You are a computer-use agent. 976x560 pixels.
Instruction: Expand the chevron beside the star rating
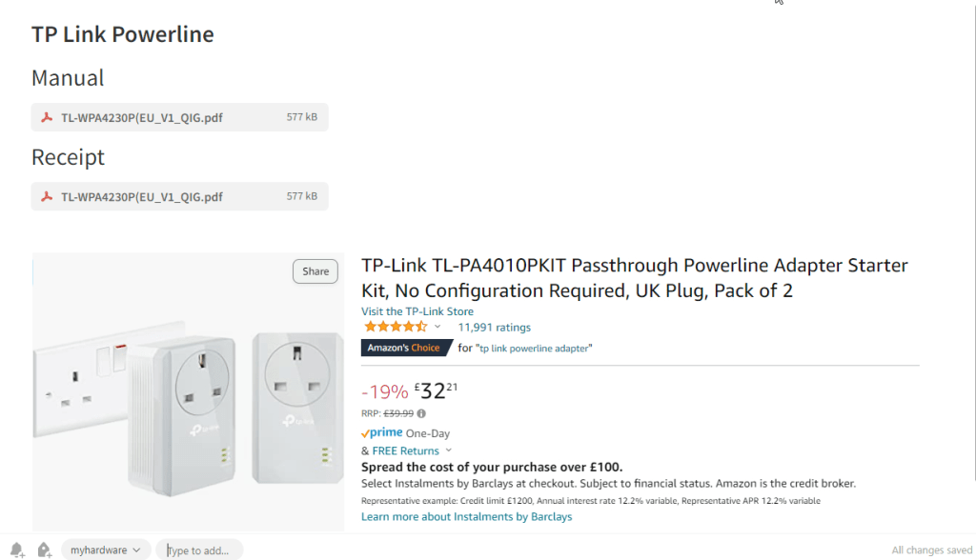point(437,327)
